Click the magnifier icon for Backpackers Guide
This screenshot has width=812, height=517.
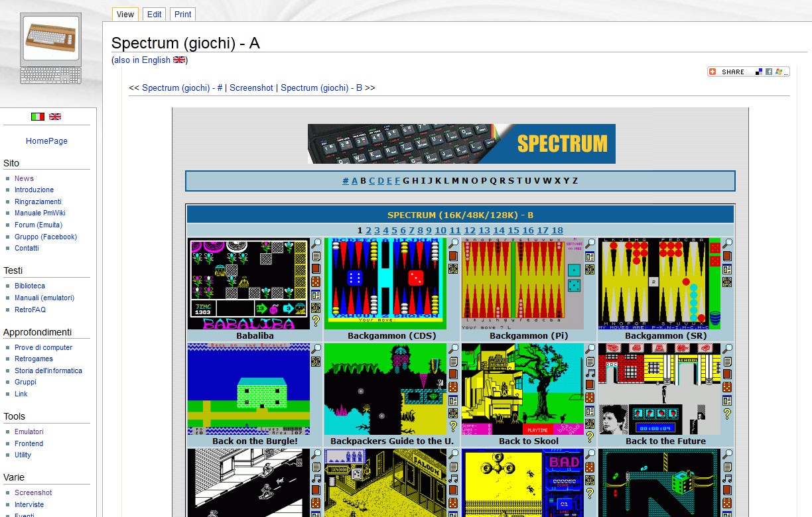453,349
